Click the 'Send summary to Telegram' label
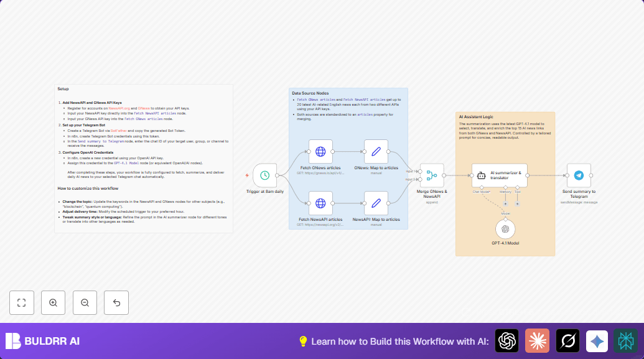Screen dimensions: 644x359 pyautogui.click(x=579, y=194)
